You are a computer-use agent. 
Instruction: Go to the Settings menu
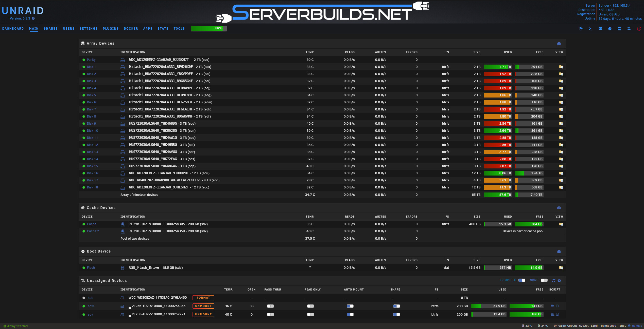[89, 29]
